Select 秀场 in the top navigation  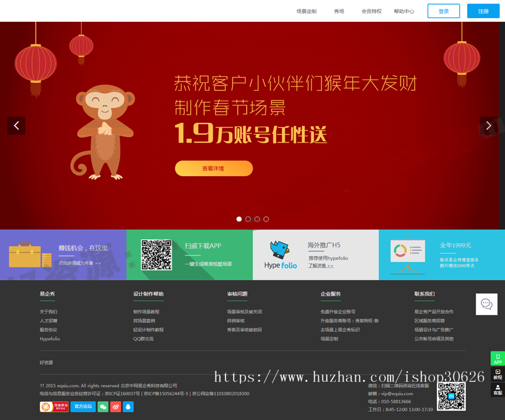(x=339, y=11)
